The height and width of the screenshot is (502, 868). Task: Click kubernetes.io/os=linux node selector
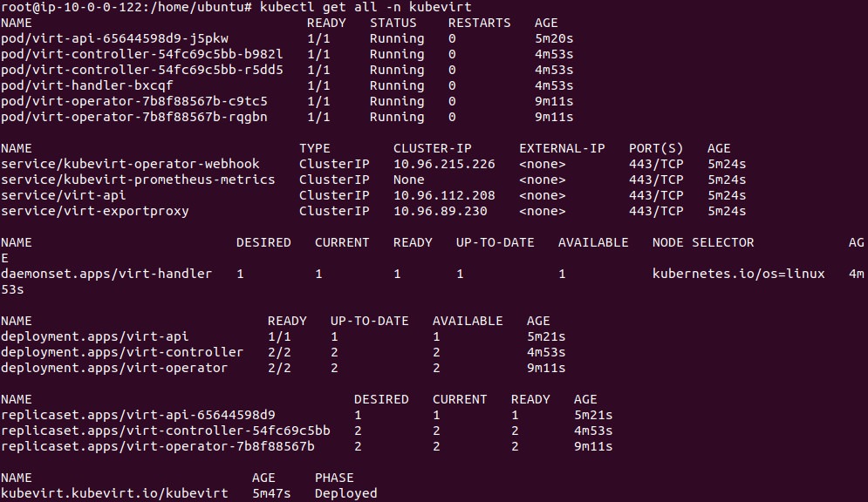pyautogui.click(x=739, y=274)
